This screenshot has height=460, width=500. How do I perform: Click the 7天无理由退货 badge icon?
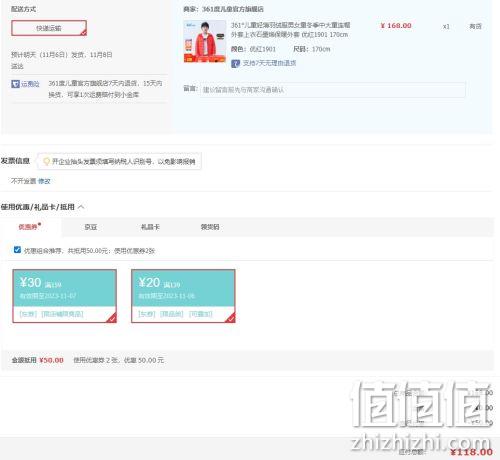pyautogui.click(x=235, y=63)
